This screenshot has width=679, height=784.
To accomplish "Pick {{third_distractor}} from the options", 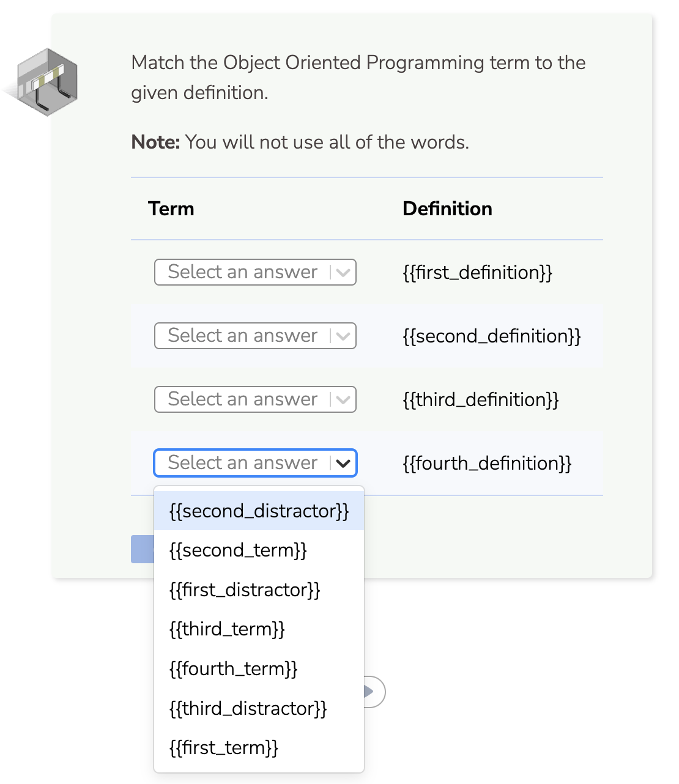I will 248,708.
